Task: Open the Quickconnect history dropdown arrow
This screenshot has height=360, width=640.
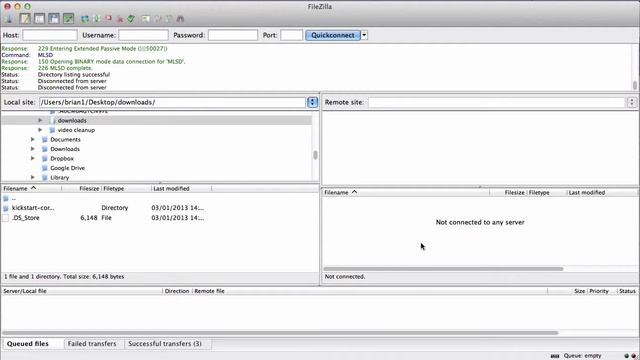Action: pos(364,35)
